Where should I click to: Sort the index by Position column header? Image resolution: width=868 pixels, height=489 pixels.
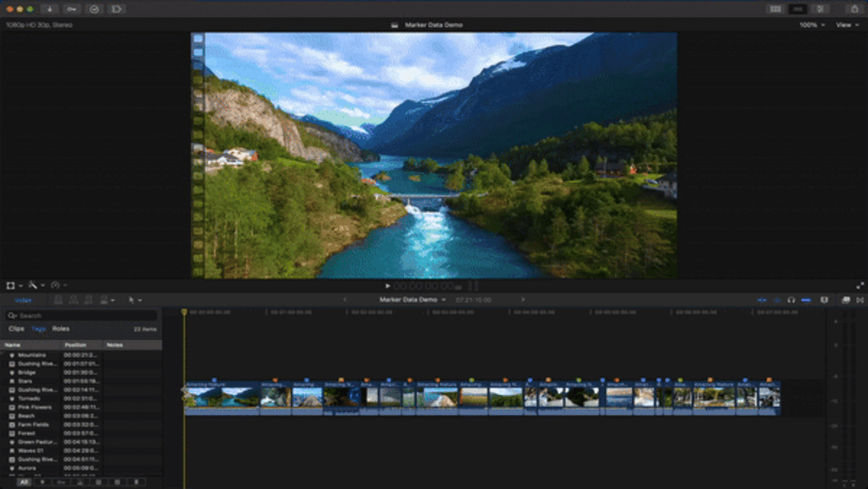pos(82,344)
